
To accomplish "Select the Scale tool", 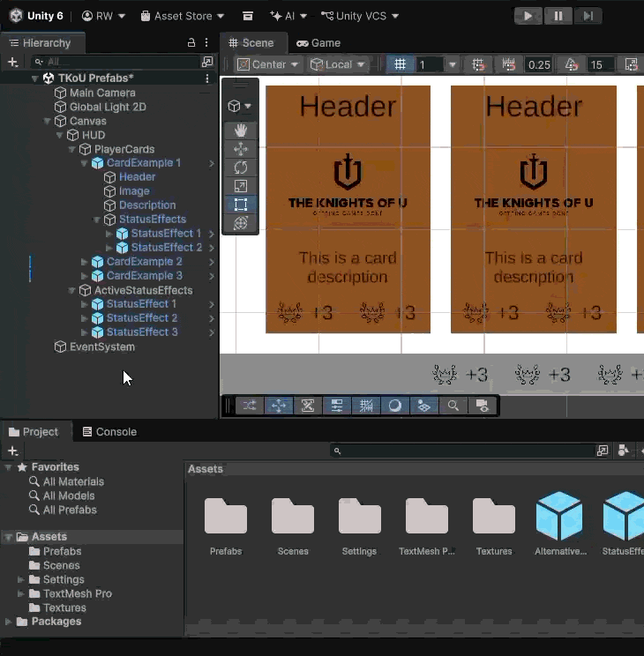I will pyautogui.click(x=240, y=186).
